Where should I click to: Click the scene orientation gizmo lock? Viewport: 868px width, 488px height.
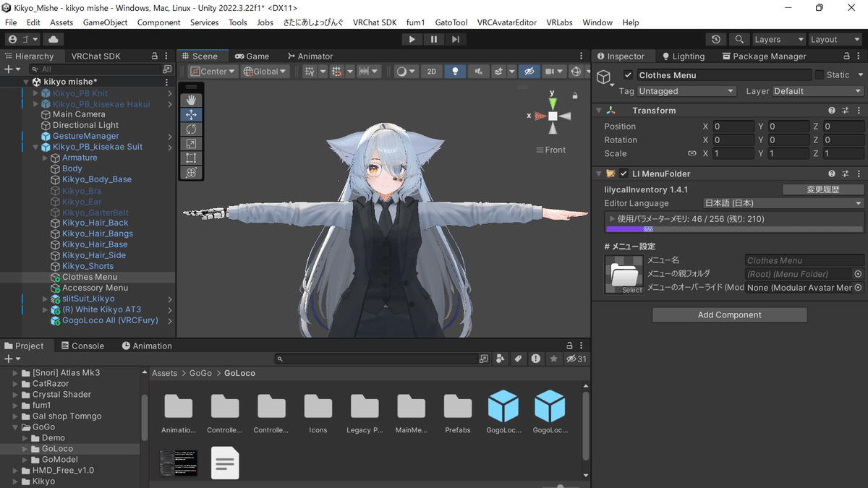pyautogui.click(x=575, y=95)
